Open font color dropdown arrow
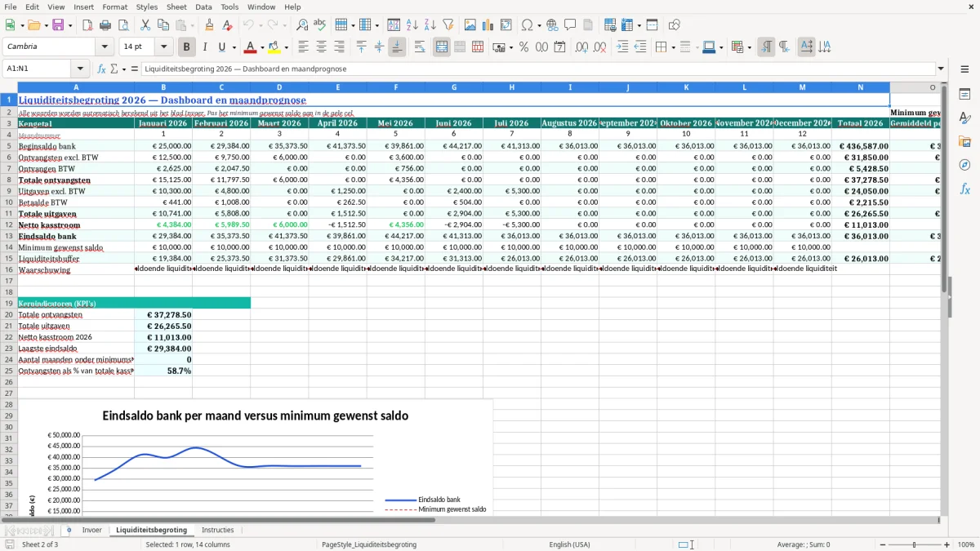 tap(263, 47)
